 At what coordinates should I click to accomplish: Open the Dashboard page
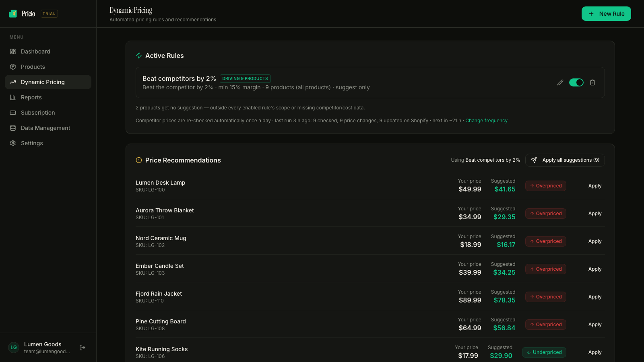[x=48, y=51]
